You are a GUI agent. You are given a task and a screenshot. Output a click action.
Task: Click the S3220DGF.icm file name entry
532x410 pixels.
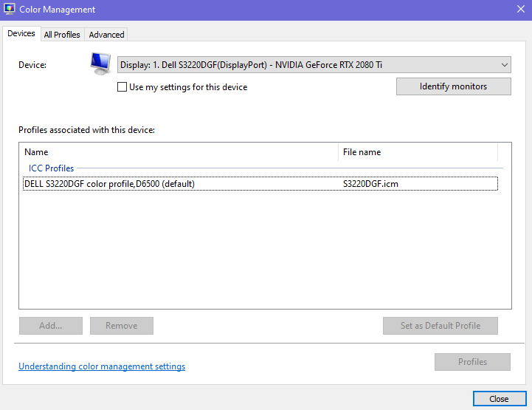tap(370, 184)
